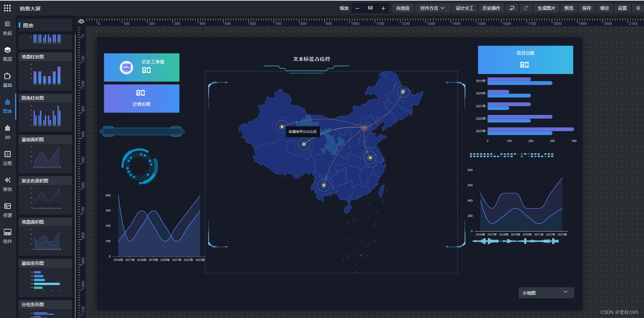Open the 基础 basic components panel
This screenshot has width=644, height=318.
point(7,80)
